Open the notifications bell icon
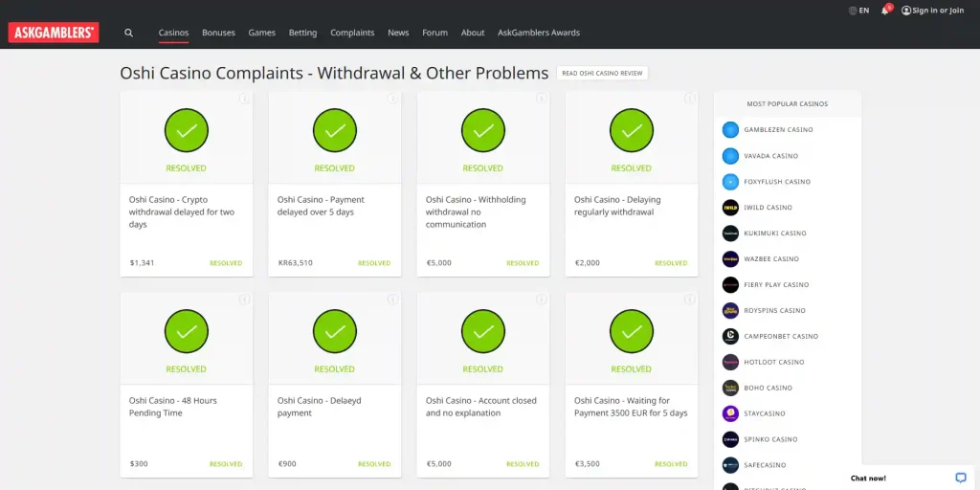 click(885, 11)
